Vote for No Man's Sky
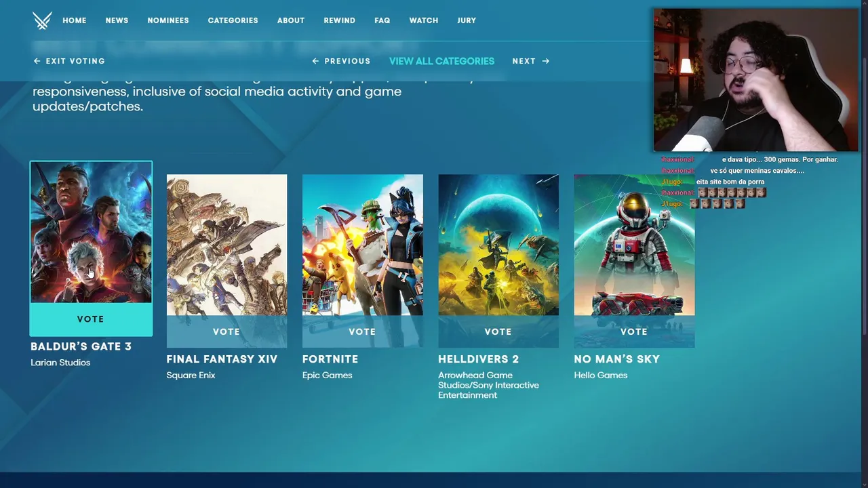The image size is (868, 488). [634, 331]
